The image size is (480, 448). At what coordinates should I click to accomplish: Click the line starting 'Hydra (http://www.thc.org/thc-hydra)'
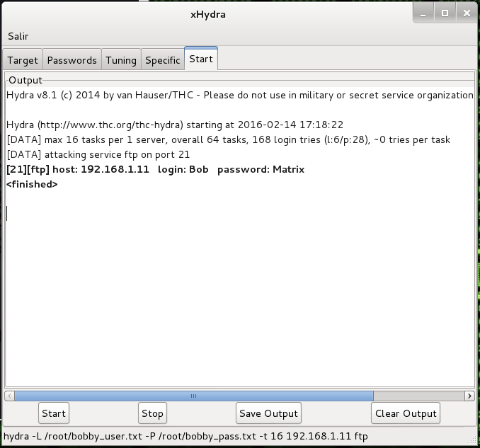point(174,125)
